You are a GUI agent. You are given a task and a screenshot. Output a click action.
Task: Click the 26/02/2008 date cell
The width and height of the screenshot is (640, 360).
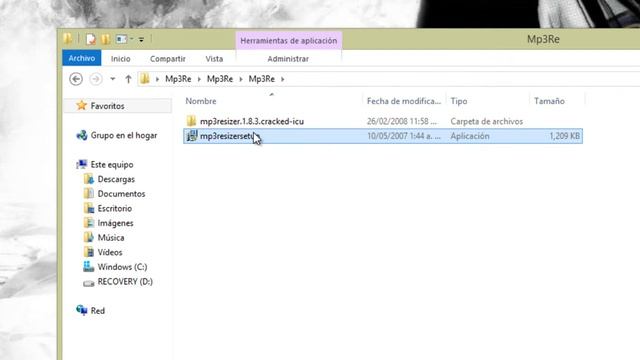pos(402,121)
